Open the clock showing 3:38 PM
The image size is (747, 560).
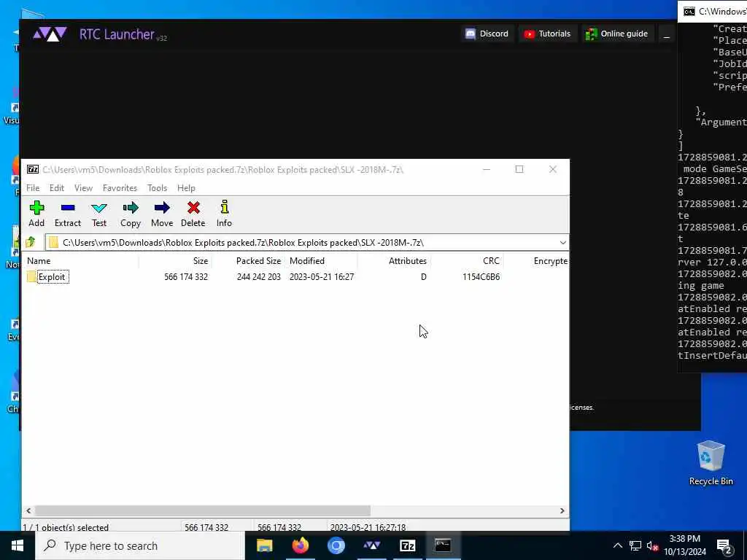[x=684, y=545]
